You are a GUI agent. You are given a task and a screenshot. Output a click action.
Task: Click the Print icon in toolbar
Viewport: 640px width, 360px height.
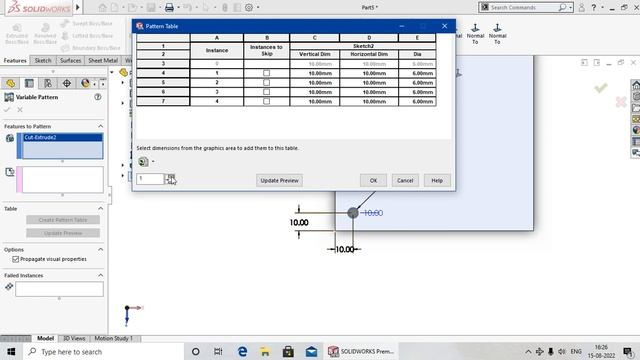point(169,7)
